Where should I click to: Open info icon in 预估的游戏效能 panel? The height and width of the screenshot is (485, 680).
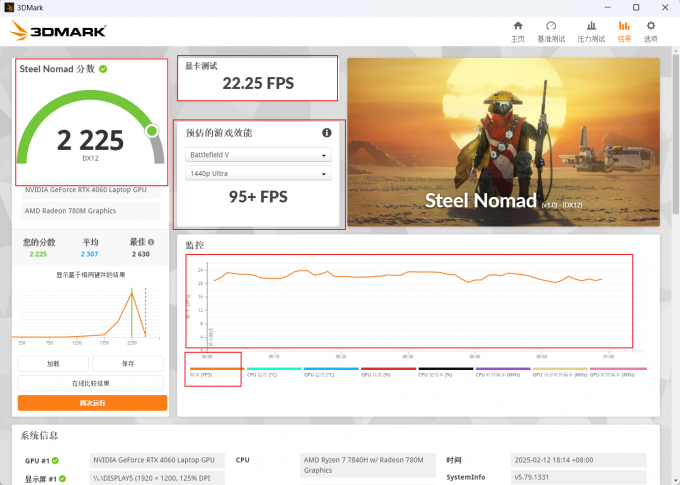click(327, 133)
